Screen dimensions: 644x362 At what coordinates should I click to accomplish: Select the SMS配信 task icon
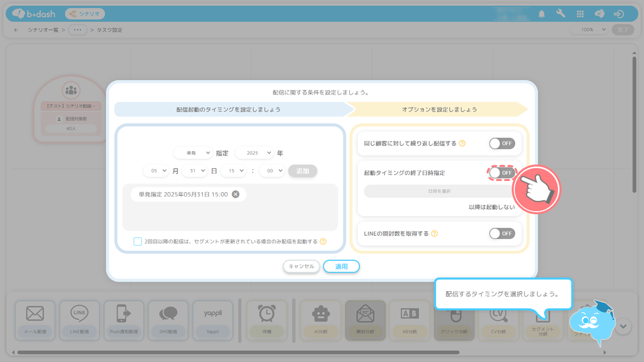pyautogui.click(x=169, y=320)
